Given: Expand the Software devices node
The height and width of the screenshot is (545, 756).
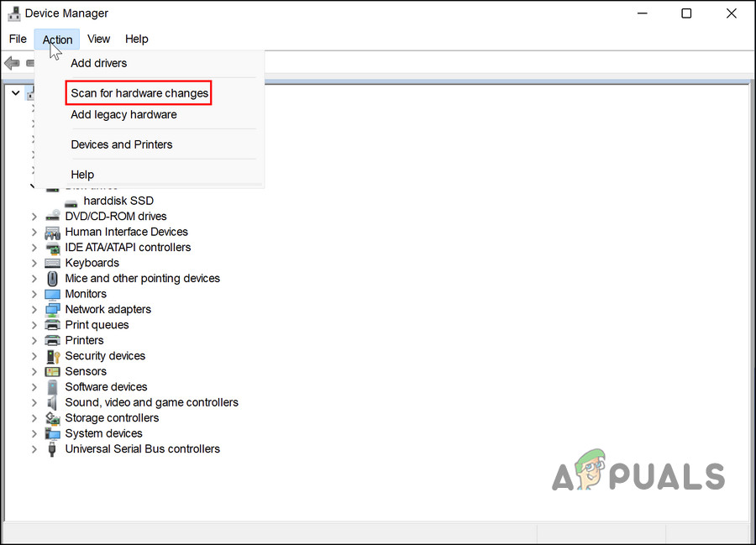Looking at the screenshot, I should [34, 387].
